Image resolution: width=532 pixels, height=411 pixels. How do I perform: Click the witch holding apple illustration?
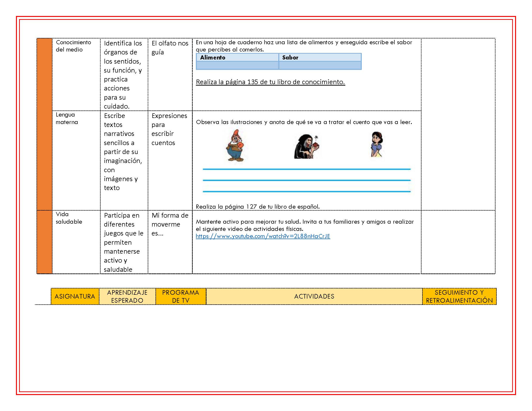coord(306,147)
